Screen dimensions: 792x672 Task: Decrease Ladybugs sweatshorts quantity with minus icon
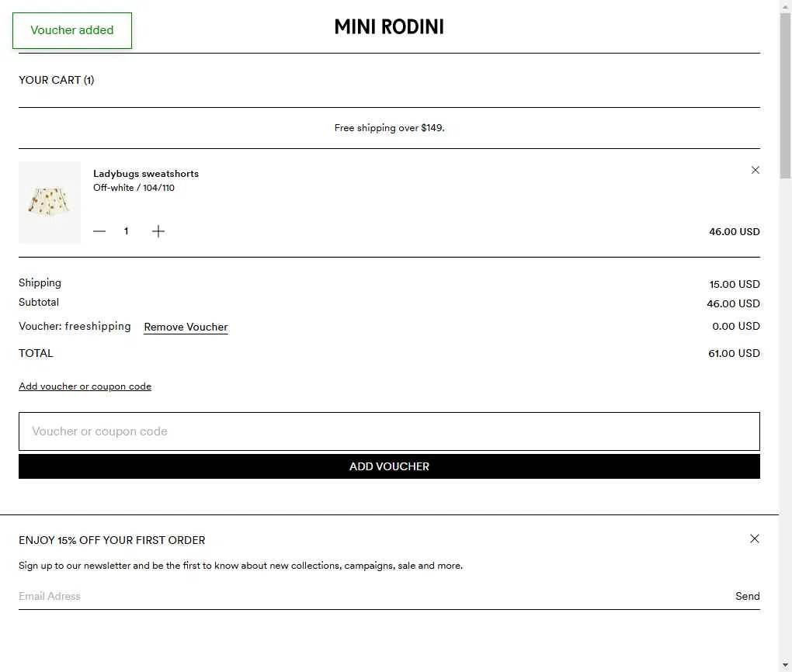[x=99, y=231]
